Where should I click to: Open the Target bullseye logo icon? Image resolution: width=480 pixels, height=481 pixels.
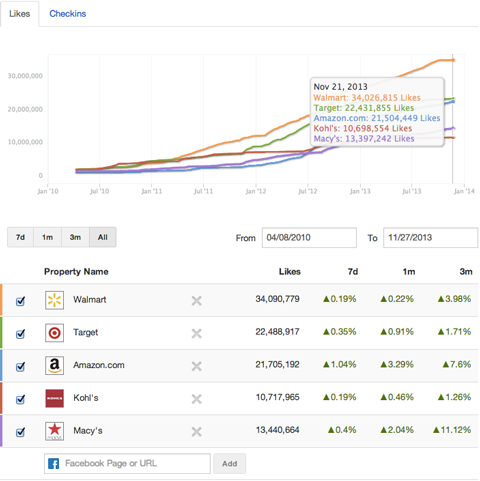click(54, 333)
